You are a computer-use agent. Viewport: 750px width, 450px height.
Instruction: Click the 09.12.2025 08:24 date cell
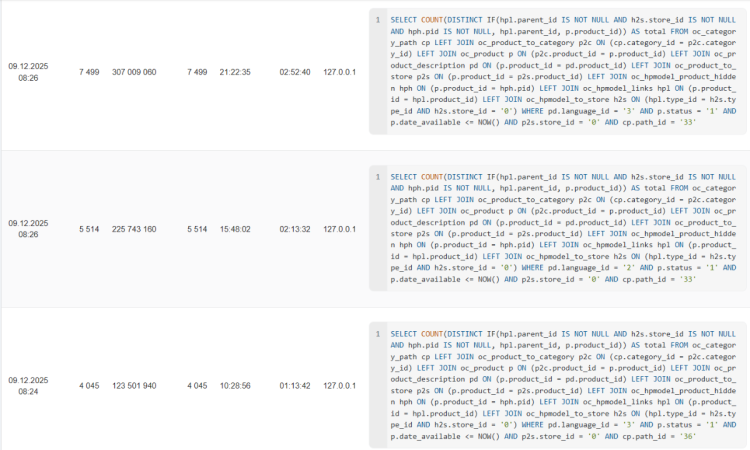pos(28,386)
